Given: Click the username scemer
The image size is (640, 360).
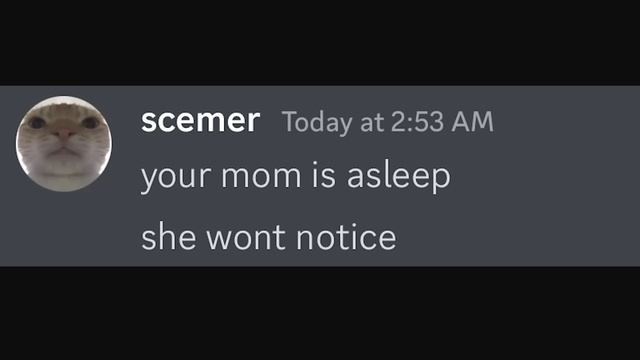Looking at the screenshot, I should click(x=200, y=121).
